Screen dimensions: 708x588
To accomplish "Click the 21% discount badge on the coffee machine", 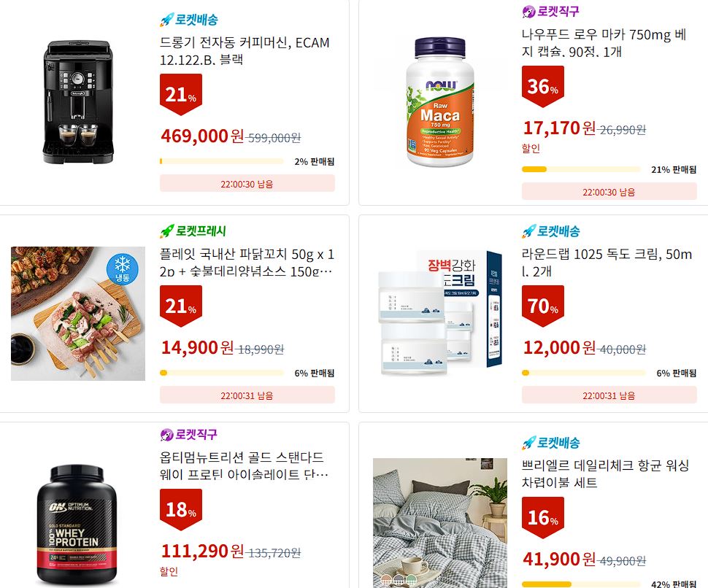I will click(180, 95).
